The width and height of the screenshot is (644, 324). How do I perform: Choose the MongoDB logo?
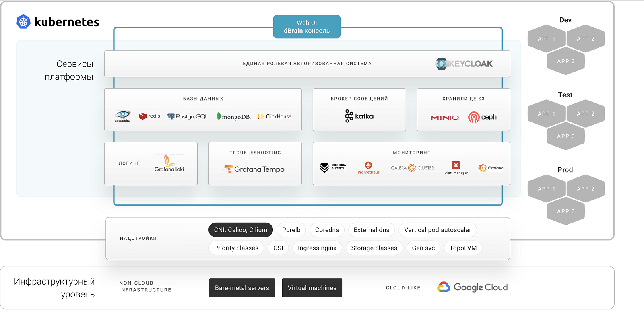[x=233, y=116]
